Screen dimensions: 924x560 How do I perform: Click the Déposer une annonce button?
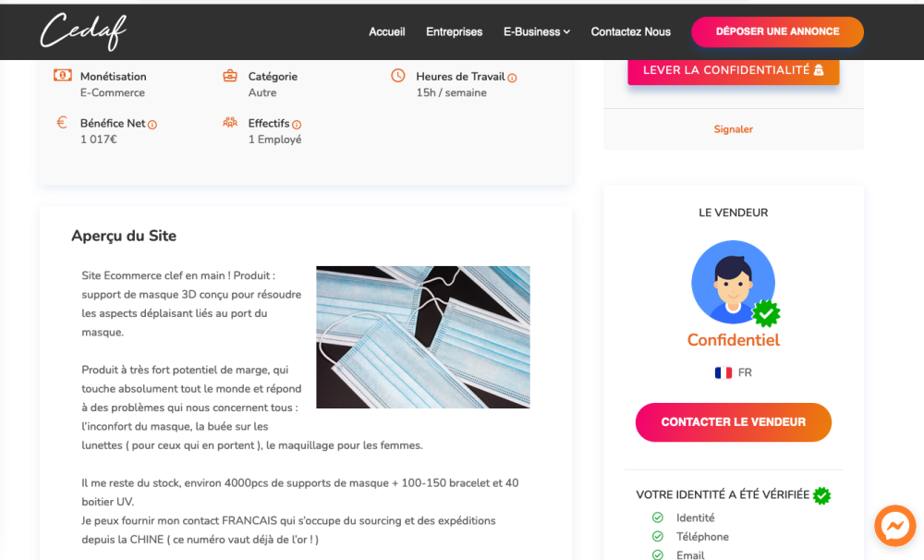pos(777,31)
